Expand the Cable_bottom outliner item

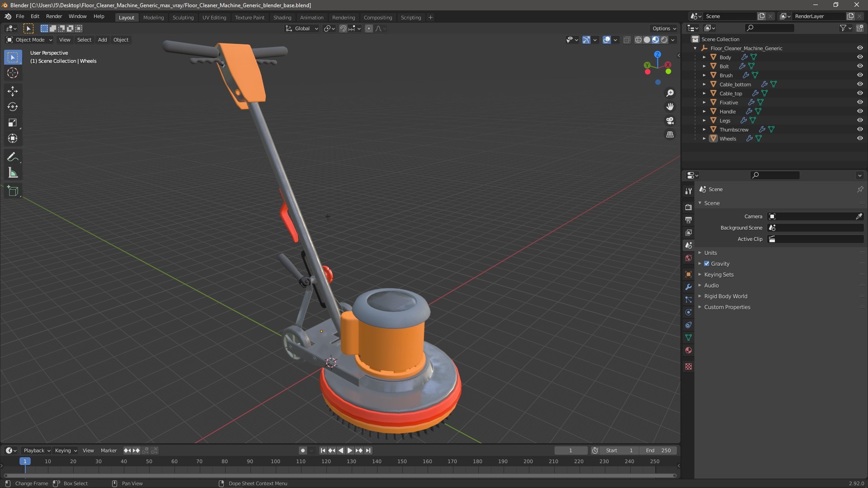click(704, 84)
